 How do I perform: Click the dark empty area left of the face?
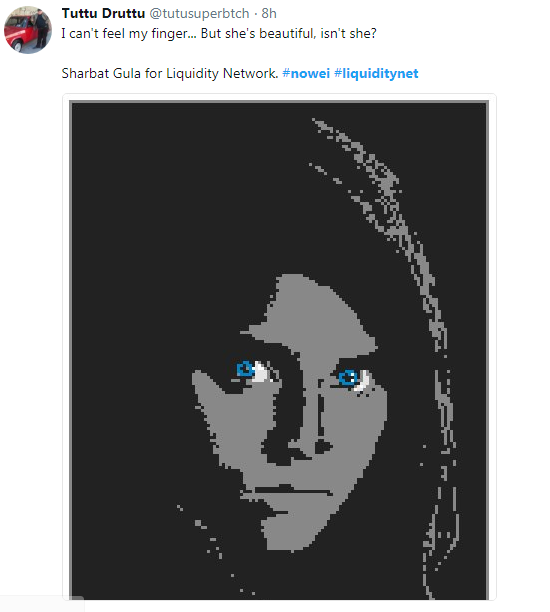(x=133, y=351)
